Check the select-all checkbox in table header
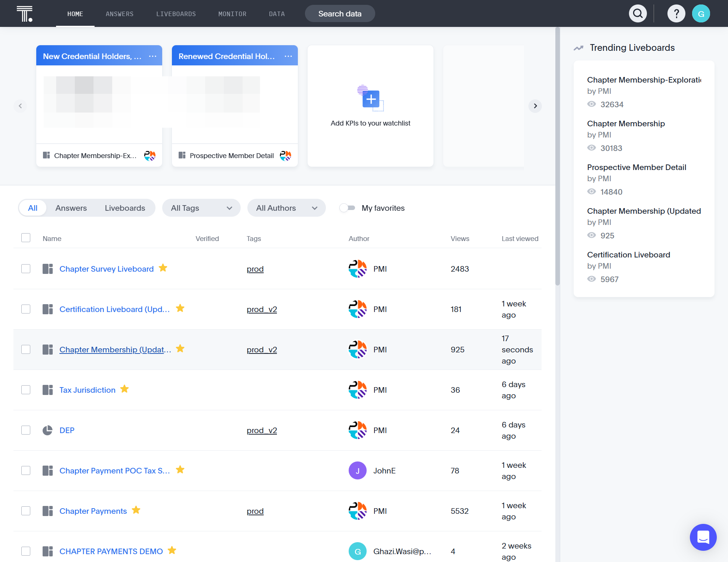The image size is (728, 562). click(x=26, y=238)
